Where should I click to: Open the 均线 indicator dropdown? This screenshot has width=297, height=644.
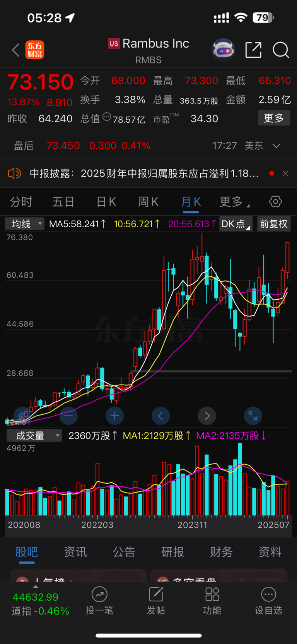point(25,224)
